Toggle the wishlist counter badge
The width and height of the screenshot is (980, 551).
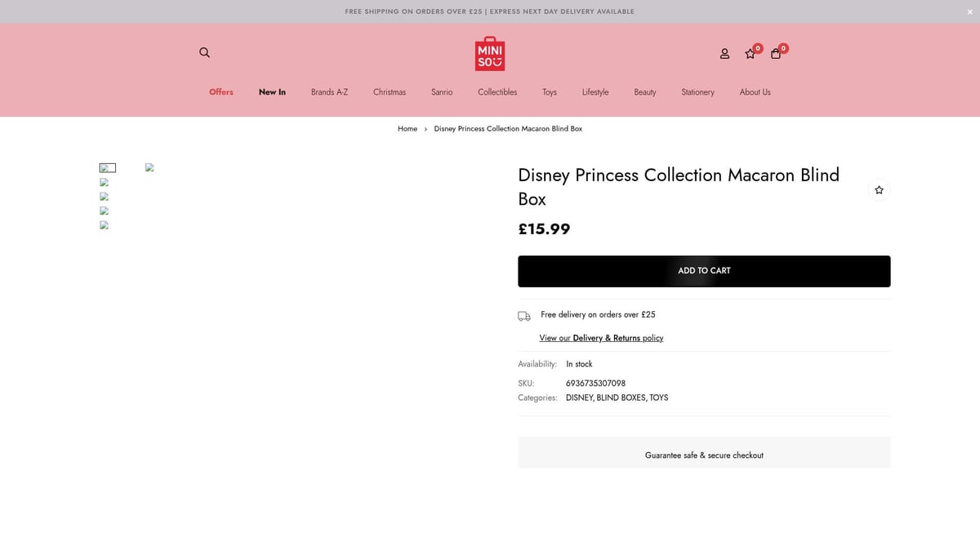(x=757, y=47)
